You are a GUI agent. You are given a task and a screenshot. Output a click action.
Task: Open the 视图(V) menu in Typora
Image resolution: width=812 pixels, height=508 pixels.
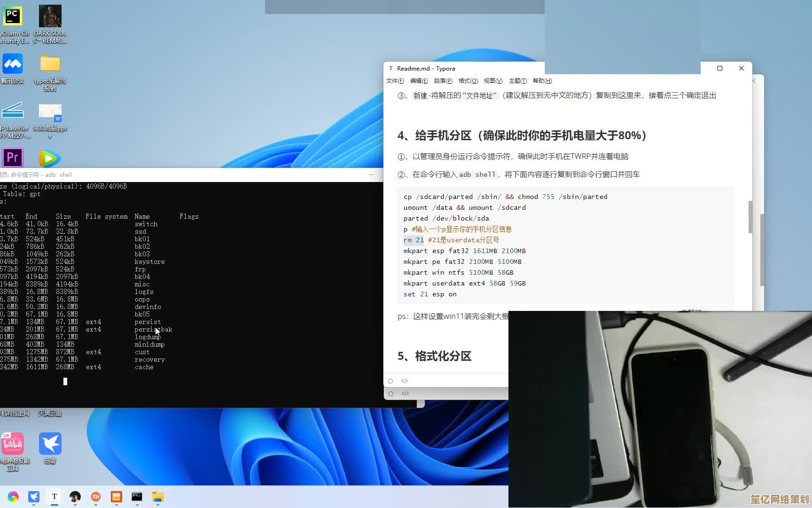pyautogui.click(x=492, y=80)
